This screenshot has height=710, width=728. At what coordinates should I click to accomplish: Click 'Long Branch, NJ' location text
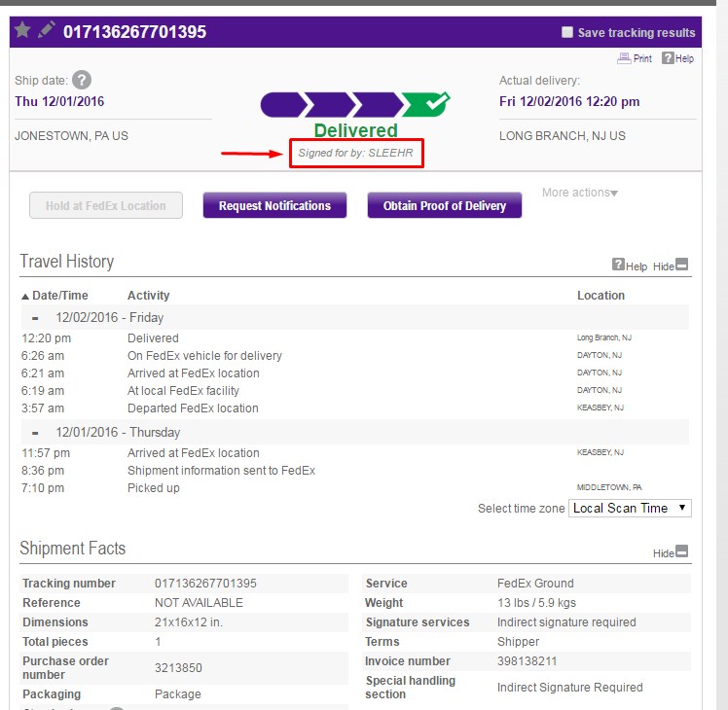(604, 337)
